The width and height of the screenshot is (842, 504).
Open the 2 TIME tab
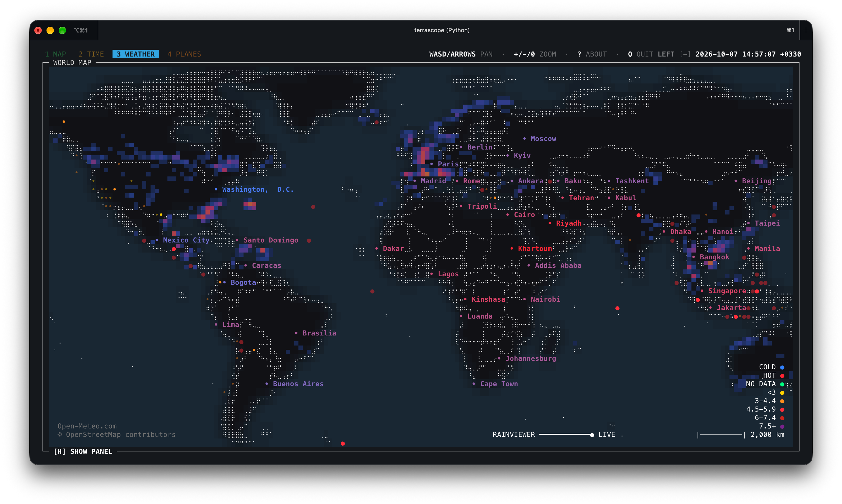[91, 54]
